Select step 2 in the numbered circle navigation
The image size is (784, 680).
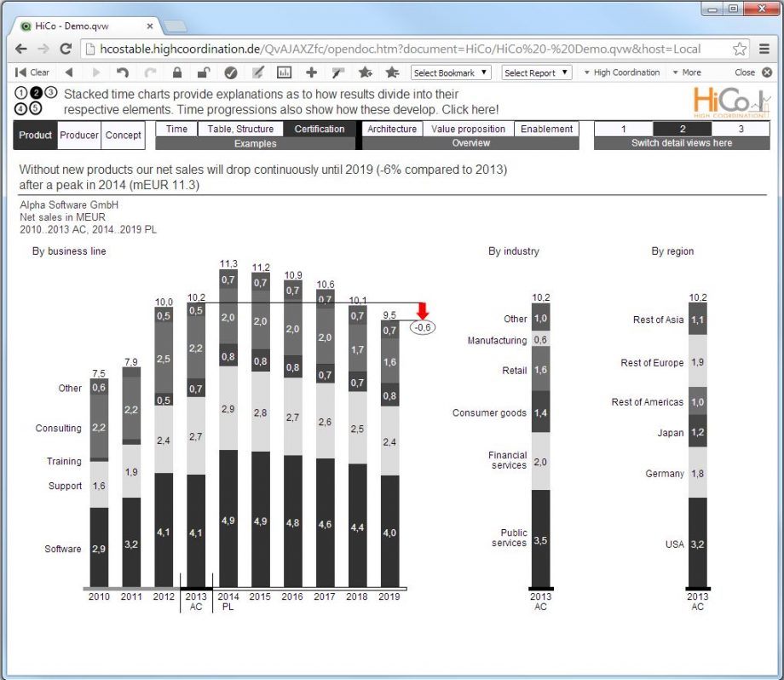tap(36, 92)
